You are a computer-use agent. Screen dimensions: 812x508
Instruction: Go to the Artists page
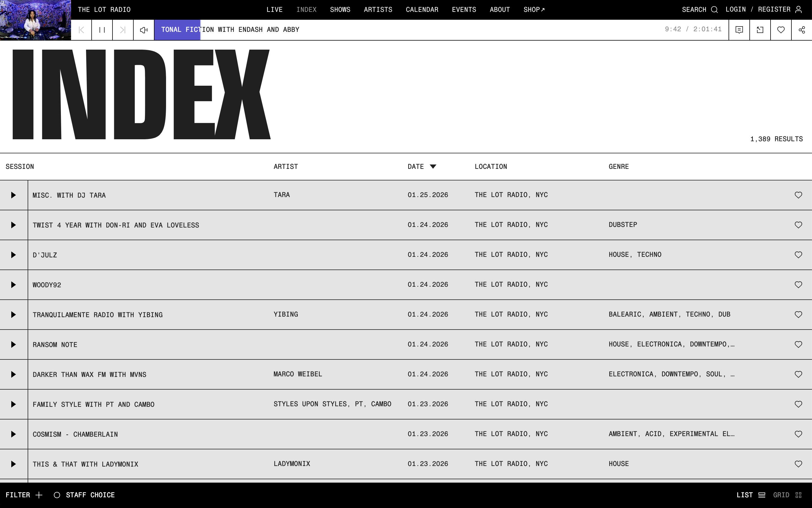(378, 10)
